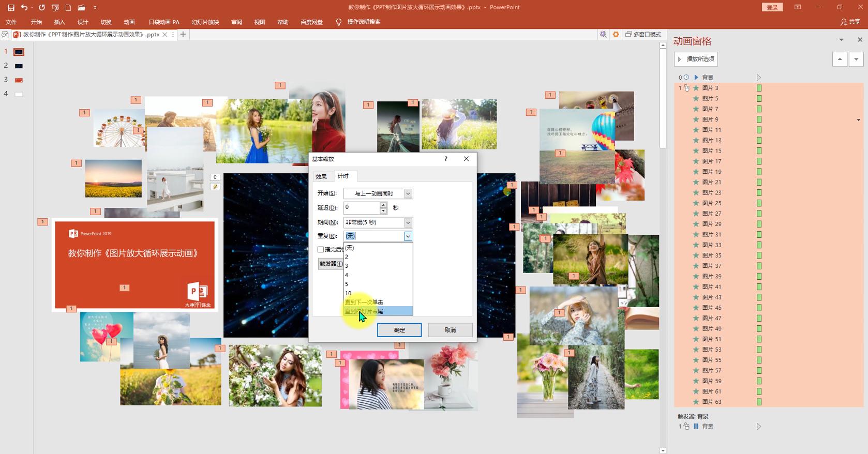Open the Duration dropdown showing 5 seconds
This screenshot has width=868, height=454.
tap(408, 222)
